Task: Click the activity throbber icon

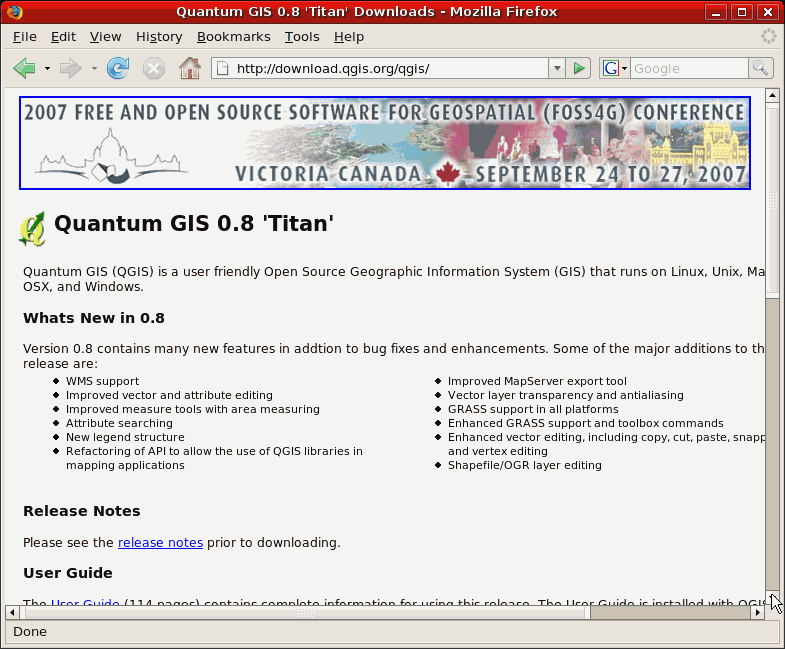Action: [x=768, y=37]
